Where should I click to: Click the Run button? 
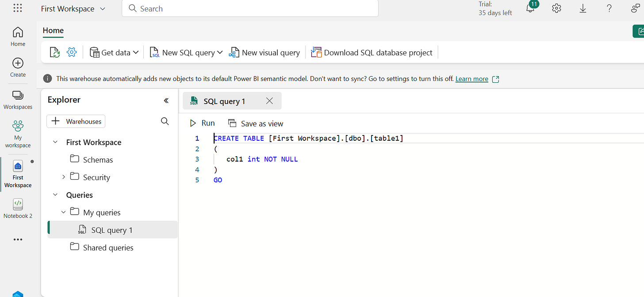[x=202, y=123]
